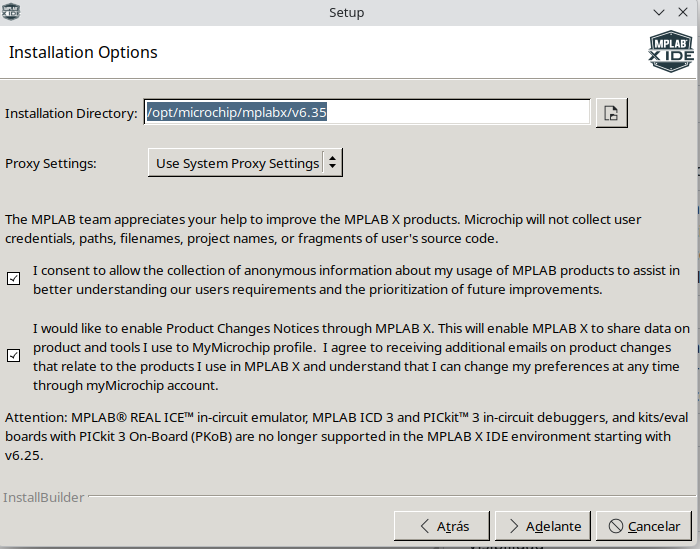Click the MPLAB X IDE logo in header

(x=671, y=51)
